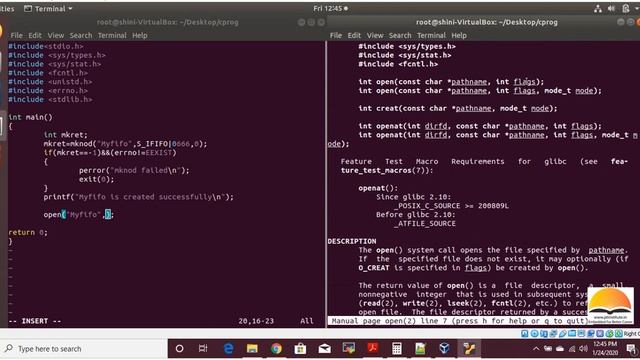Click VirtualBox keyboard capture indicator
This screenshot has height=360, width=640.
pyautogui.click(x=619, y=333)
